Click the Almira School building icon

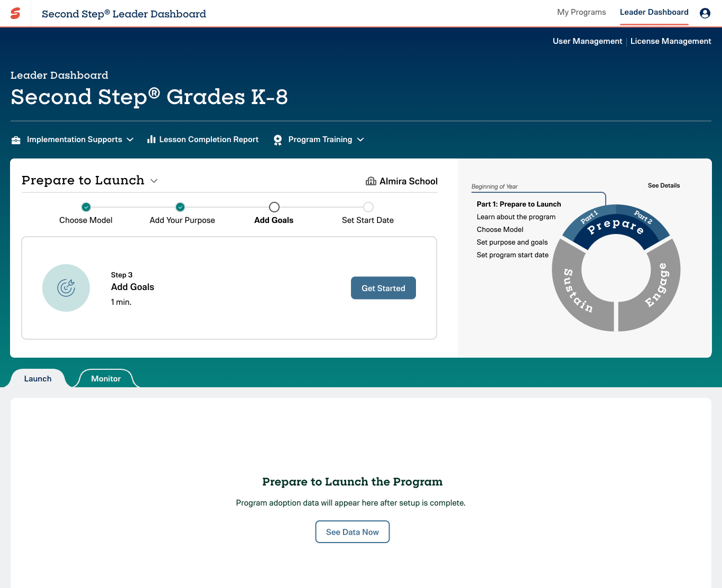click(x=371, y=181)
